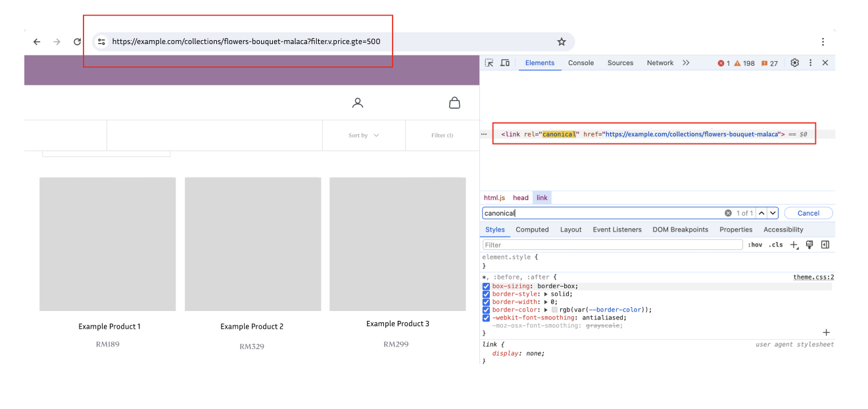Toggle the :hov element state button

755,245
